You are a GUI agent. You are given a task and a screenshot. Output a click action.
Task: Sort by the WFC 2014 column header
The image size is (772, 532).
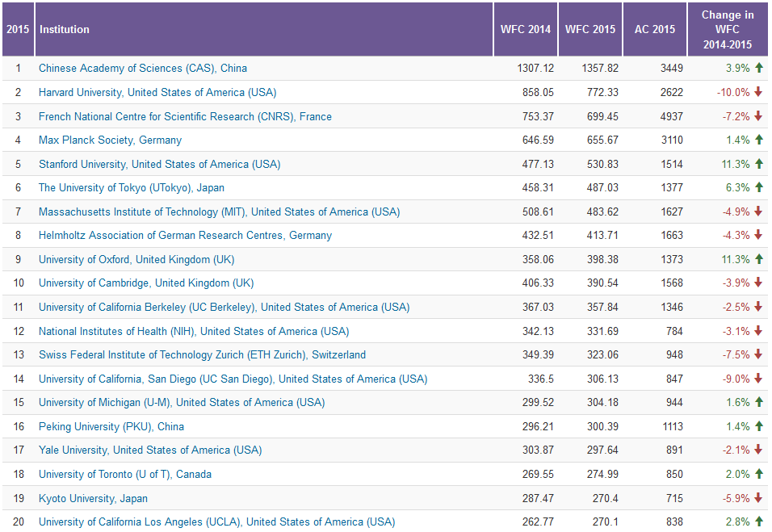click(x=525, y=30)
